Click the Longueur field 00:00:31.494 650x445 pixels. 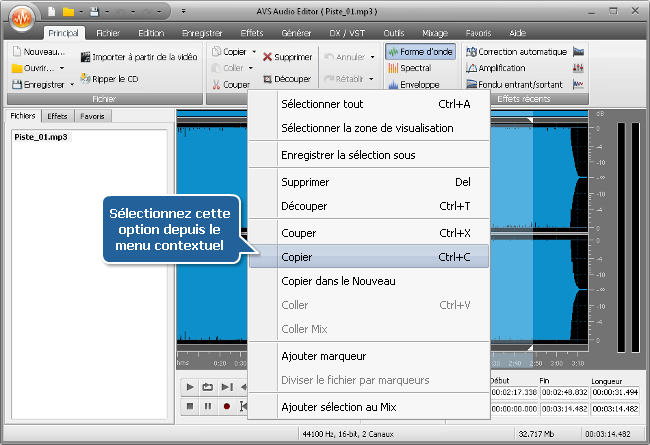(615, 392)
